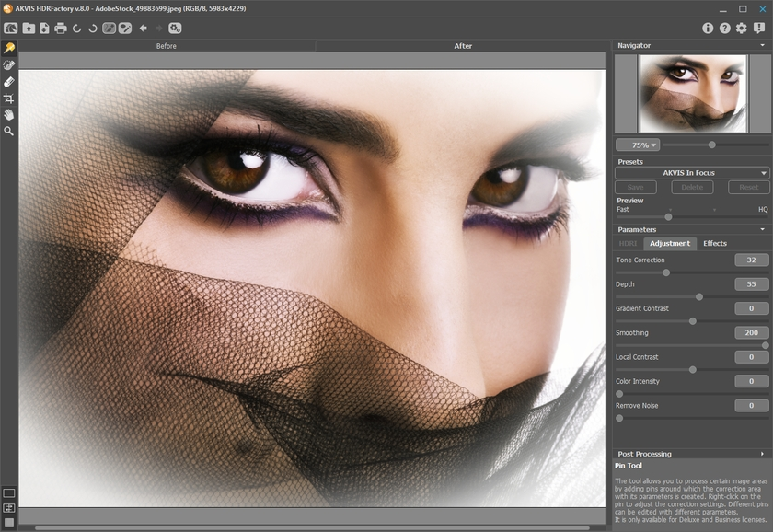Screen dimensions: 773x532
Task: Open the 75% zoom level dropdown
Action: point(638,145)
